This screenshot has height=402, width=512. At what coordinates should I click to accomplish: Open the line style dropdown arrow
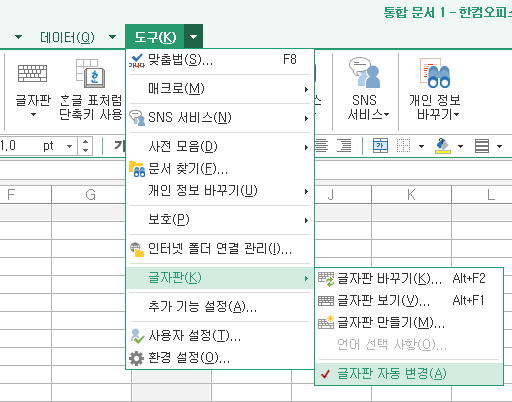coord(499,146)
